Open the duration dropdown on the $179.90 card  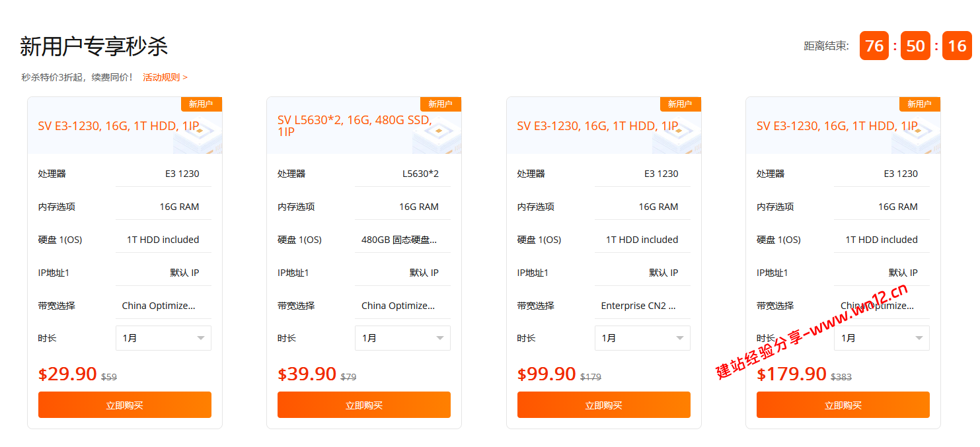[882, 337]
